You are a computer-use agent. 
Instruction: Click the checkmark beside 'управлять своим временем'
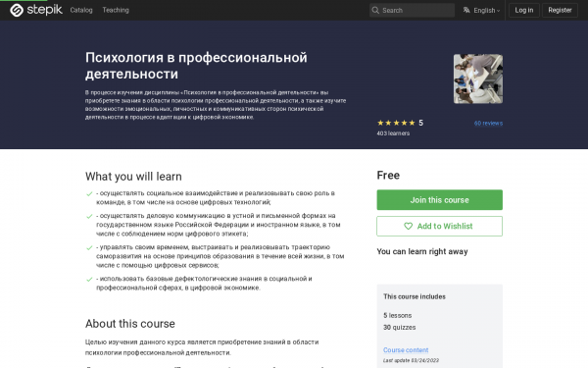click(89, 248)
